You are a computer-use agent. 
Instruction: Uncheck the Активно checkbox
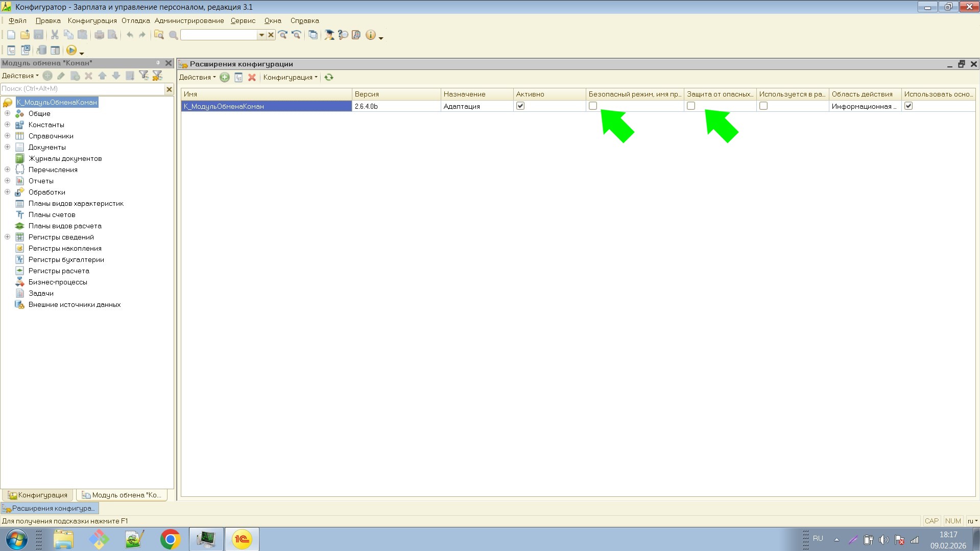(x=520, y=106)
